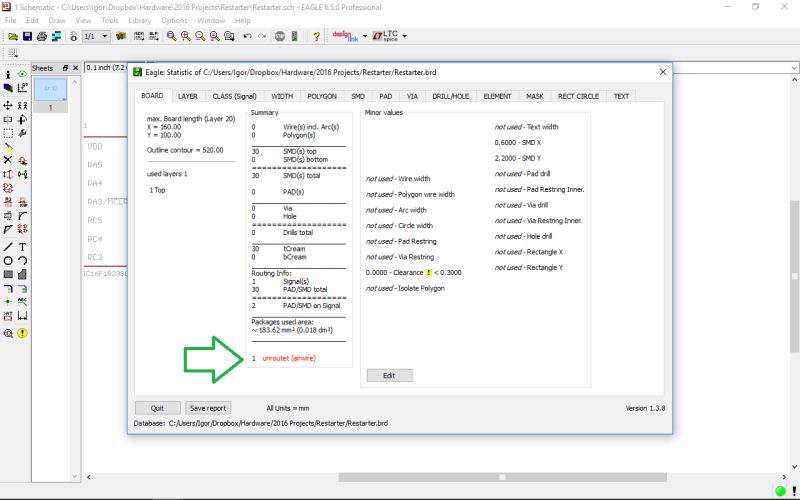Click the Use library books icon
Image resolution: width=800 pixels, height=500 pixels.
tap(121, 36)
